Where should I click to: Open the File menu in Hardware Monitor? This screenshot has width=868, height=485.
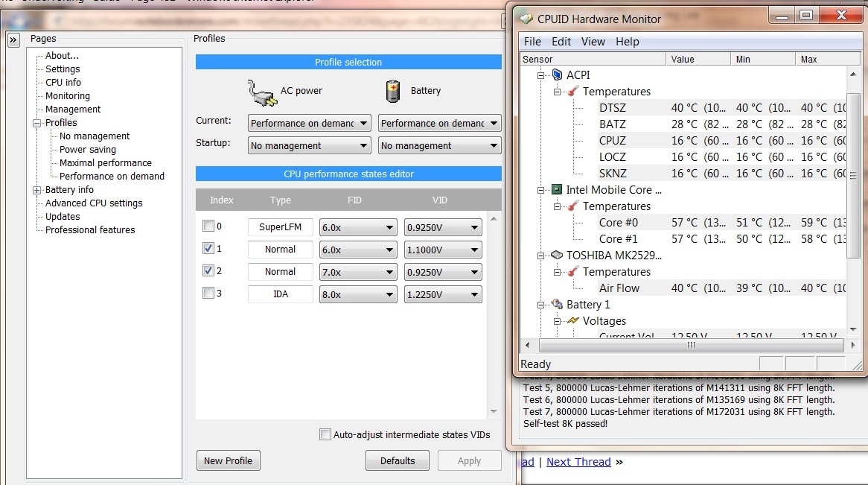tap(532, 42)
